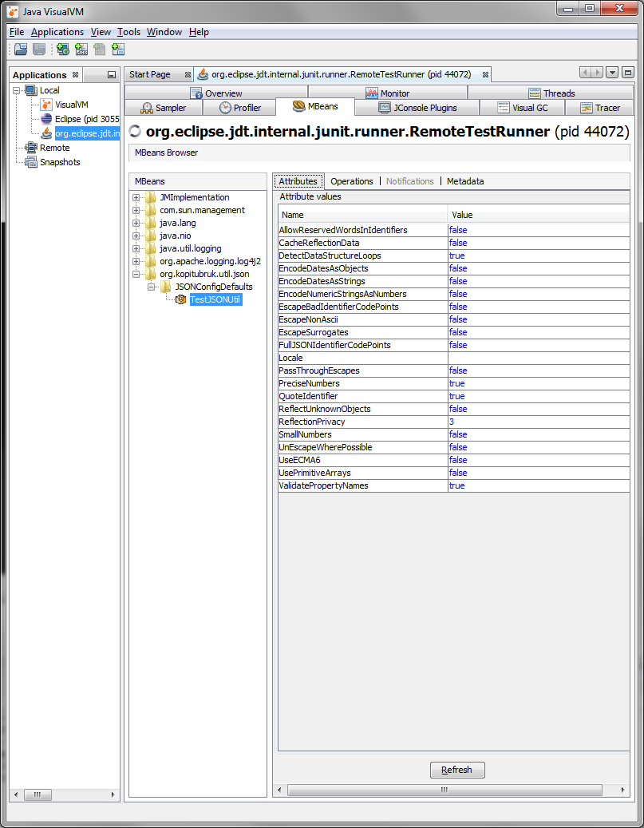Select the TestJSONUtil tree item

[x=215, y=299]
